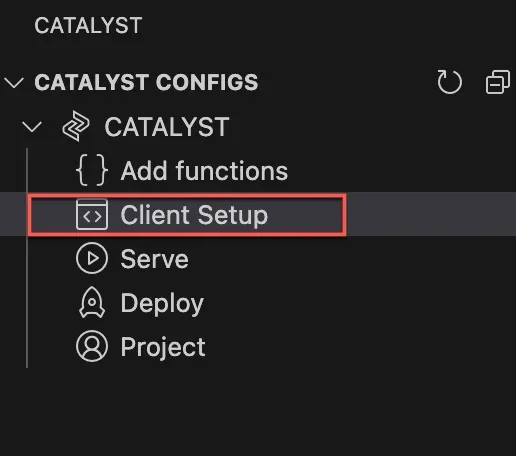516x456 pixels.
Task: Click the refresh icon in Catalyst Configs header
Action: [450, 82]
